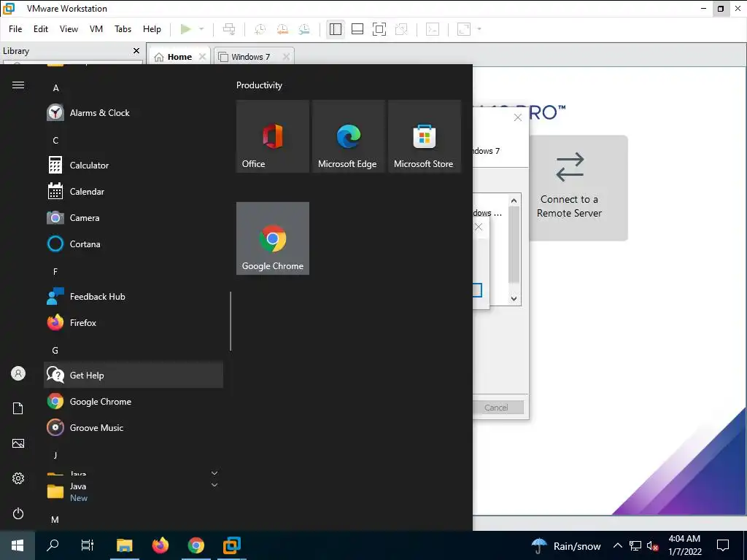Launch Google Chrome from the app list
The height and width of the screenshot is (560, 747).
[x=133, y=402]
